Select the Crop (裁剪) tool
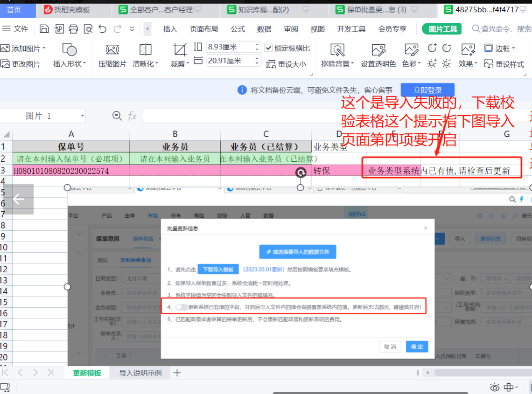 click(180, 55)
